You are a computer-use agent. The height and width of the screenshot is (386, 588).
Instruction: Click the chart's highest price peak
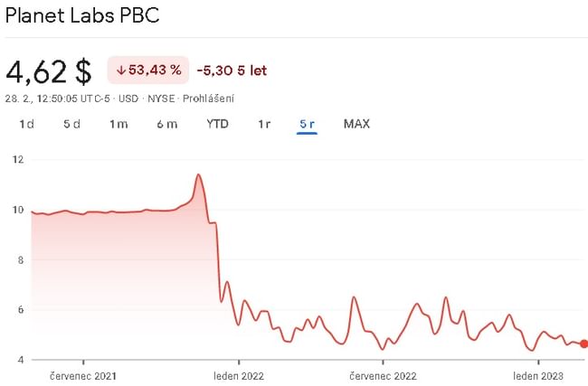point(198,174)
